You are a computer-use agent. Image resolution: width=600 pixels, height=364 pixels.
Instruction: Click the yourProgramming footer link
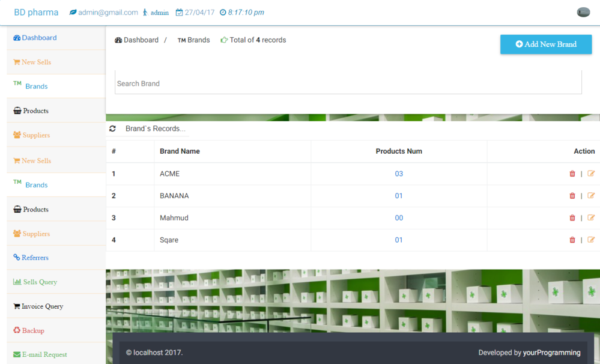pyautogui.click(x=551, y=353)
